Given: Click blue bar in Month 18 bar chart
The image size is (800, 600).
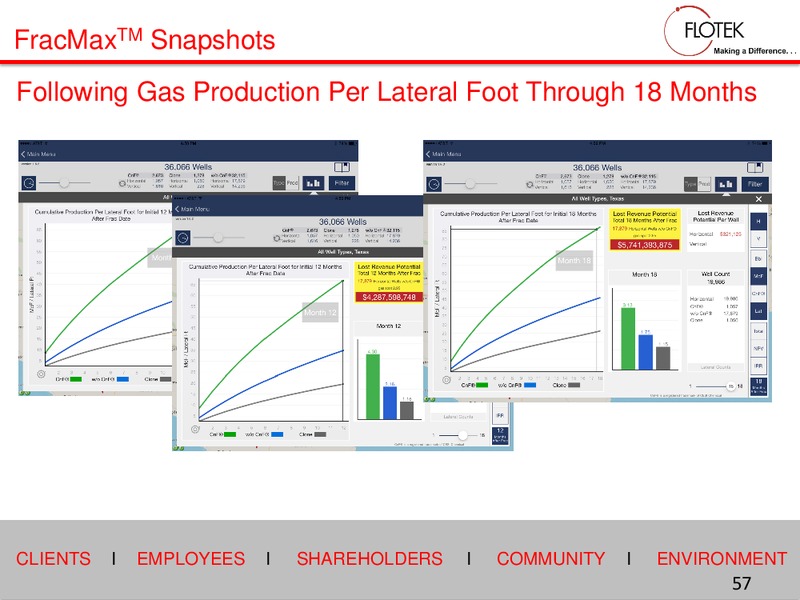Looking at the screenshot, I should point(645,353).
